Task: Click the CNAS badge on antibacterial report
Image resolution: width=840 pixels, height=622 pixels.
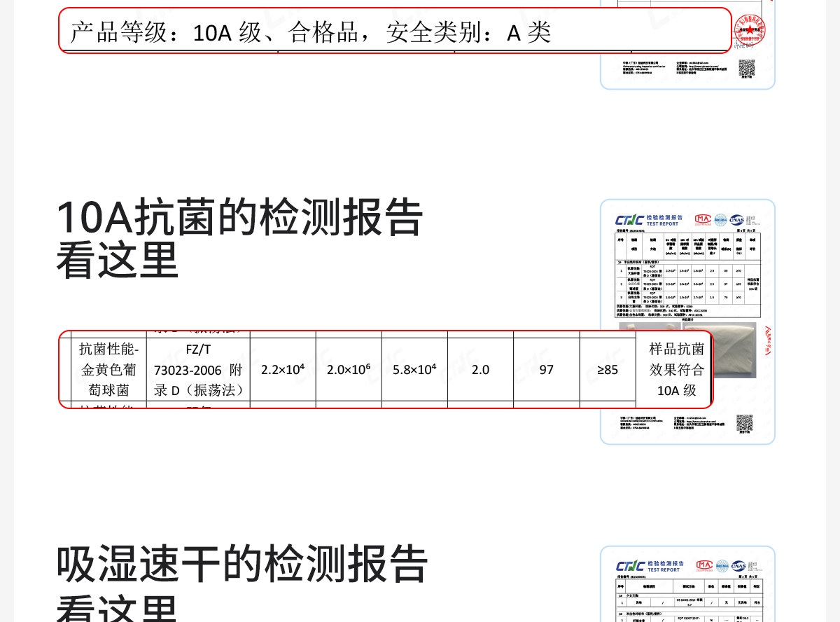Action: [737, 219]
